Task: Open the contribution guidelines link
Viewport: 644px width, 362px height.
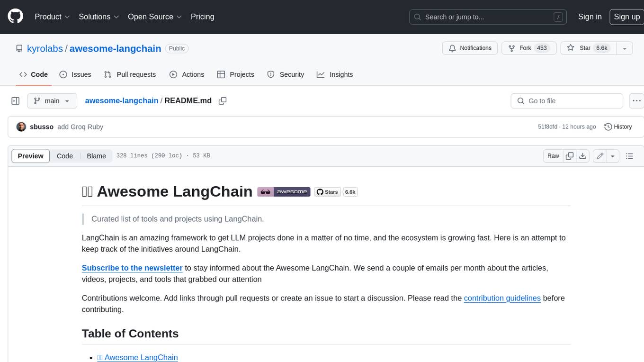Action: 502,298
